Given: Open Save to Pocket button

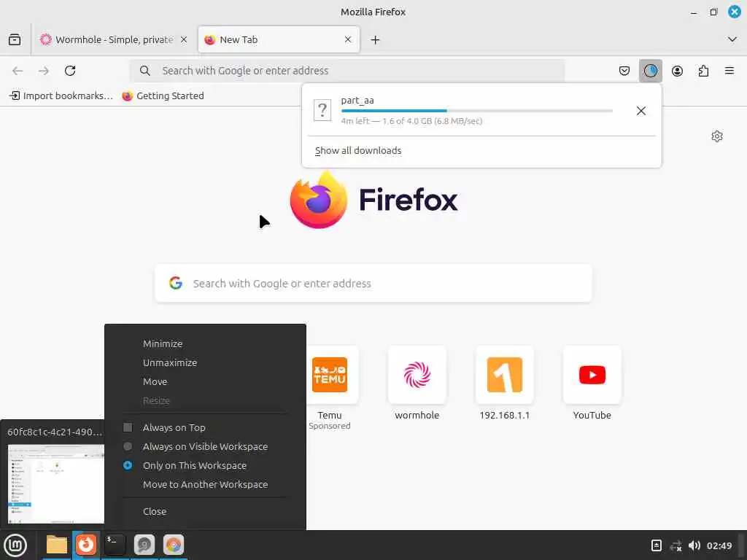Looking at the screenshot, I should click(624, 71).
